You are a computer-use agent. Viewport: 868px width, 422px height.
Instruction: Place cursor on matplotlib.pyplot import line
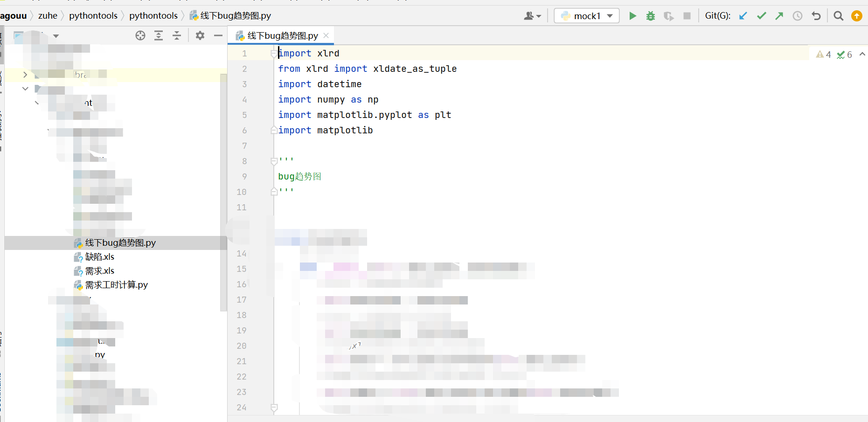pos(365,115)
